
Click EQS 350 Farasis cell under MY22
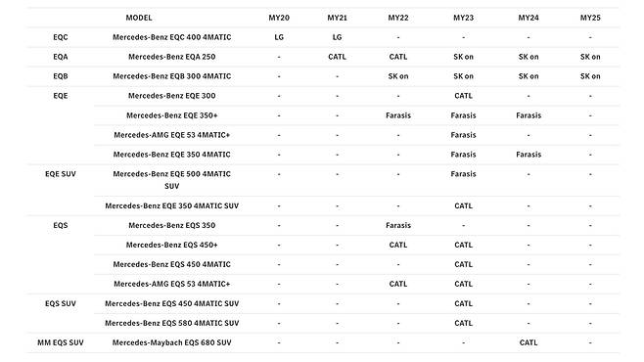coord(398,225)
